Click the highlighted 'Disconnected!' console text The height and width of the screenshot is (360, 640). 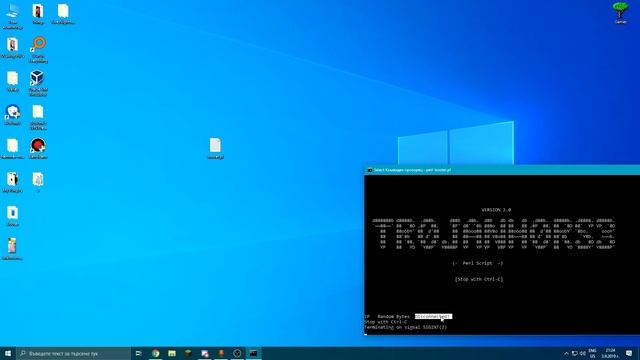tap(433, 316)
